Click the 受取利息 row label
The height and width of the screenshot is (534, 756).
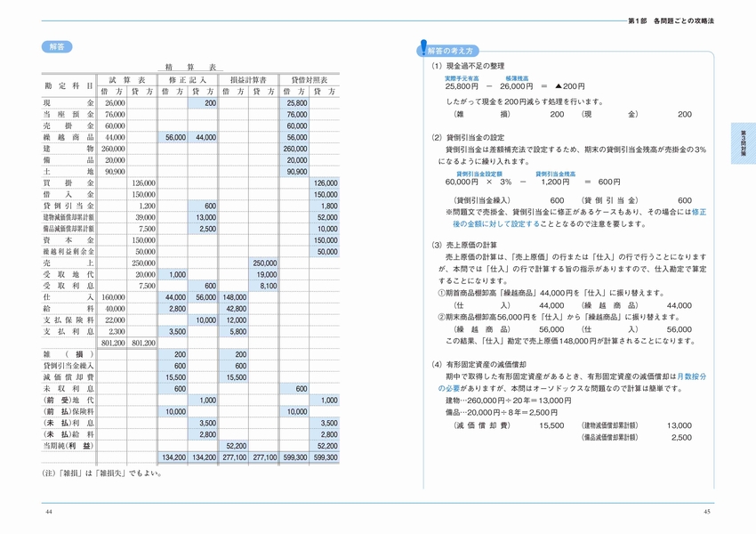(x=69, y=286)
